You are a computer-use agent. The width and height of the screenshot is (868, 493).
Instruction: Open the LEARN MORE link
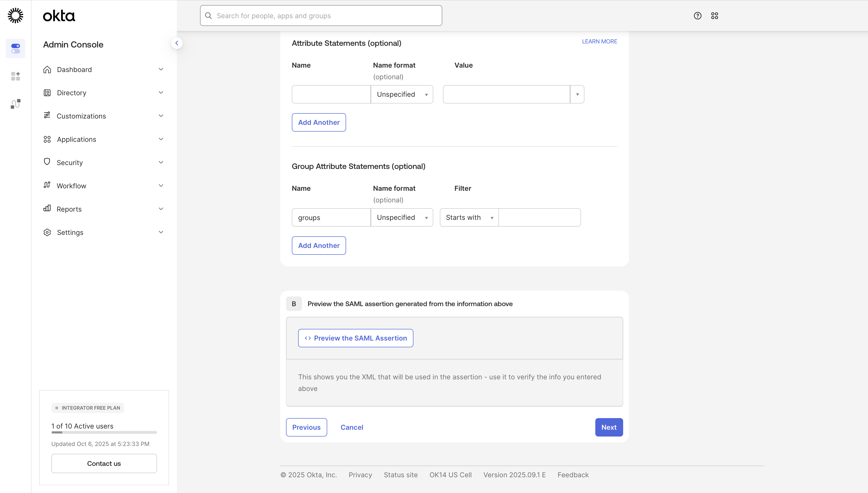[599, 41]
